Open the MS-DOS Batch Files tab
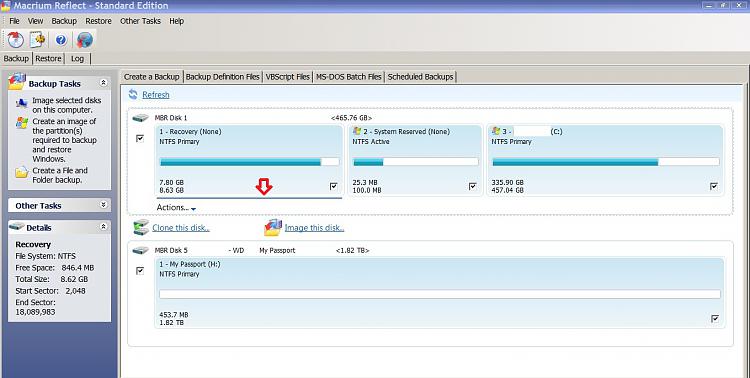The height and width of the screenshot is (378, 750). click(349, 77)
